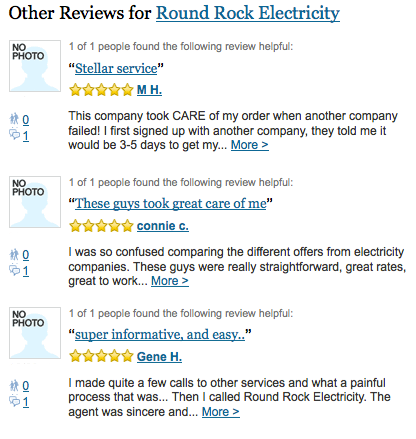
Task: Open "These guys took great care of me"
Action: coord(171,204)
